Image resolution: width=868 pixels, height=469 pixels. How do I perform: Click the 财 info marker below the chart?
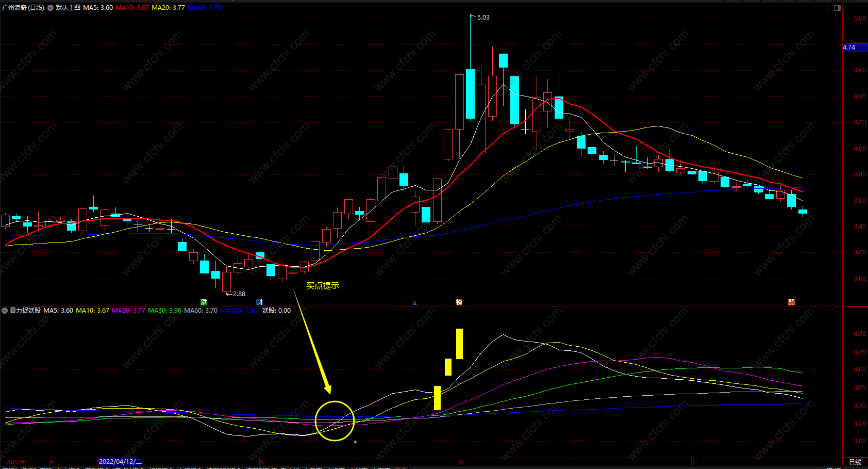(x=259, y=302)
